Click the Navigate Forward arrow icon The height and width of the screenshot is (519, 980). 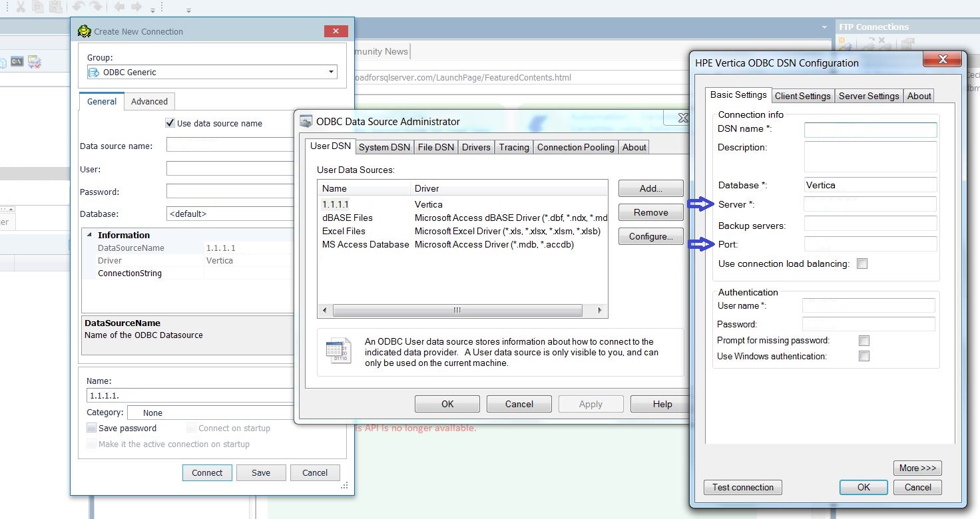[x=136, y=7]
